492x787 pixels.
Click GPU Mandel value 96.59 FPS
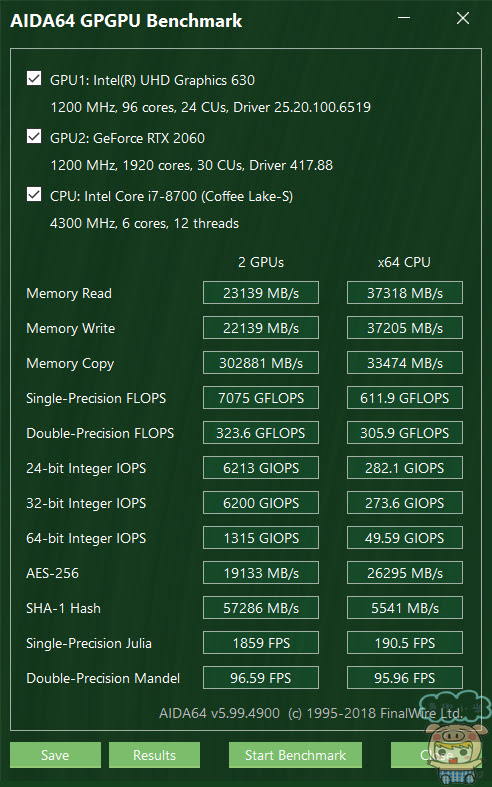(x=261, y=678)
